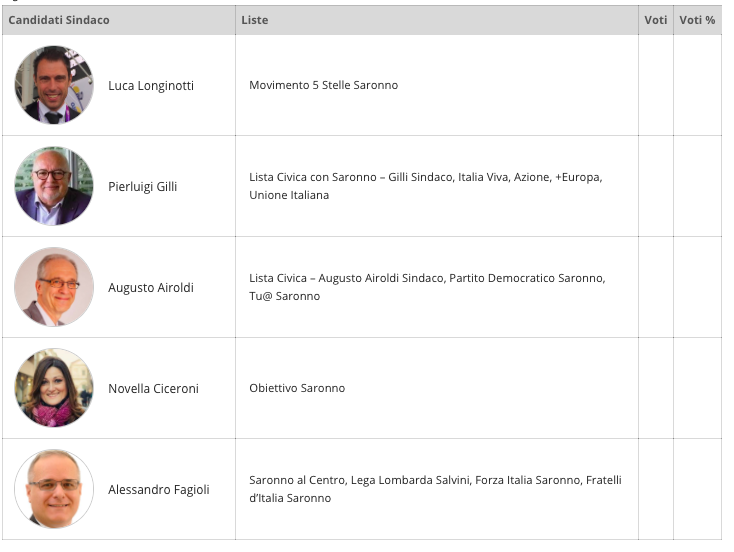Open Pierluigi Gilli's round profile picture
The height and width of the screenshot is (552, 734).
pos(54,186)
